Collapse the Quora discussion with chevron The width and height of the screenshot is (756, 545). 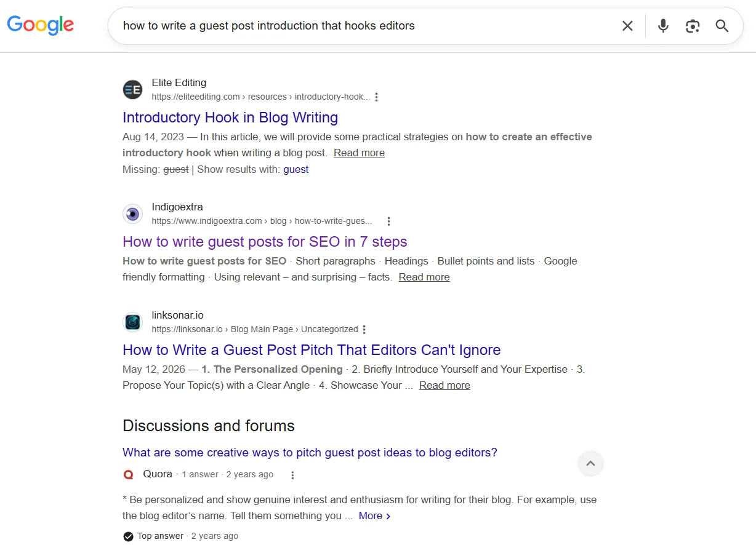[x=590, y=464]
